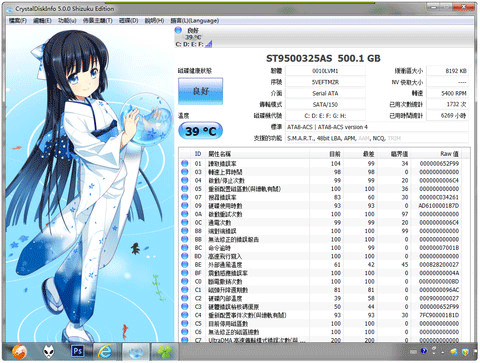
Task: Click the buffer size value 8192 KB
Action: point(448,71)
